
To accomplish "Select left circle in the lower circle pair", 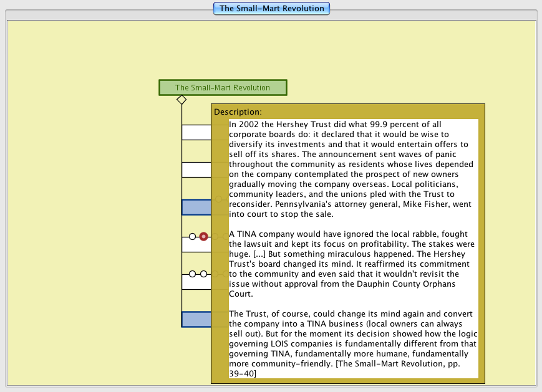I will click(193, 274).
